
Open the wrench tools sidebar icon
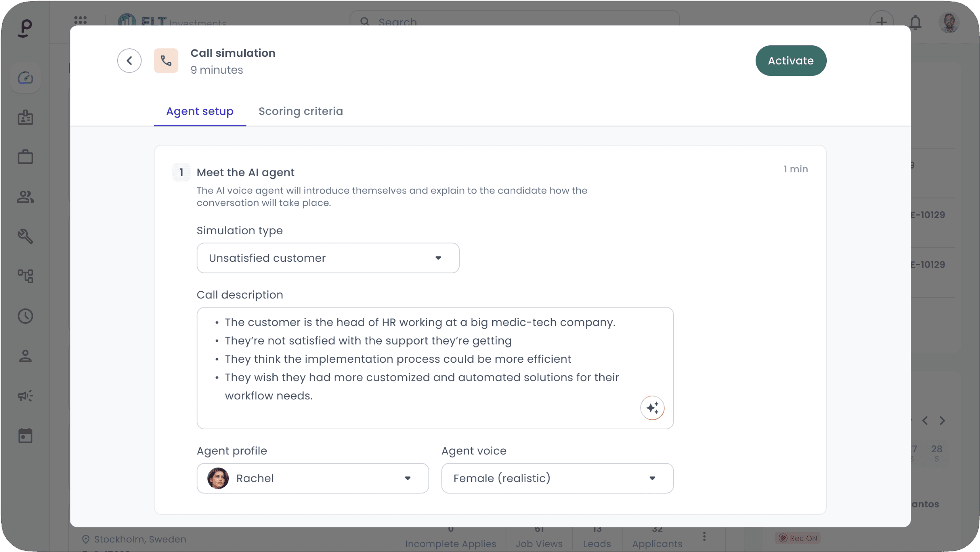coord(25,236)
